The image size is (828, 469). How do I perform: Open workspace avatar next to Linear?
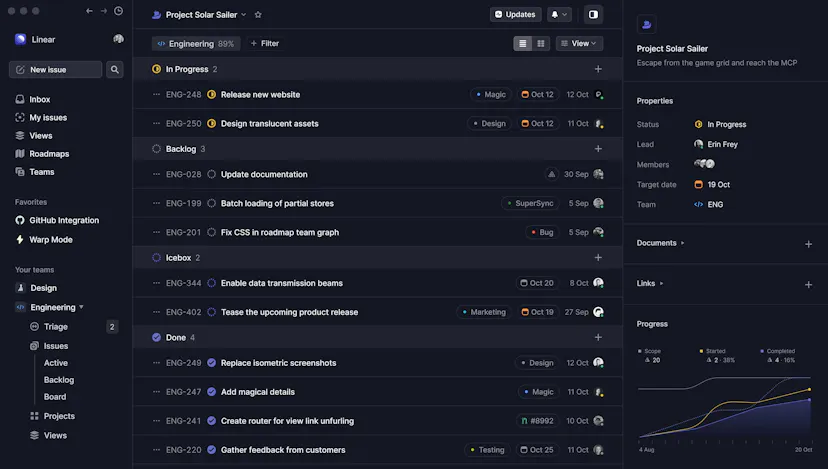(x=118, y=39)
